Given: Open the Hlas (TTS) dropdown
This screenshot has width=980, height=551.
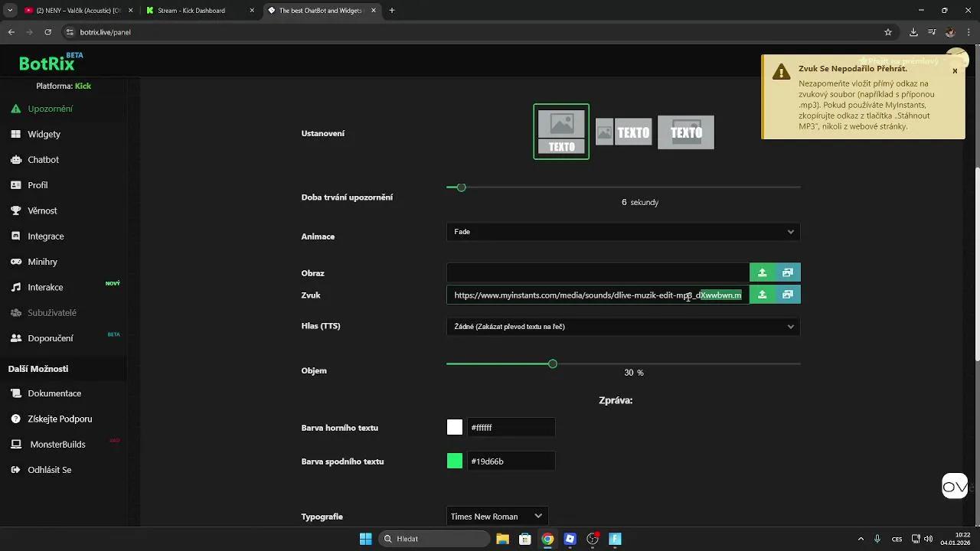Looking at the screenshot, I should 622,327.
